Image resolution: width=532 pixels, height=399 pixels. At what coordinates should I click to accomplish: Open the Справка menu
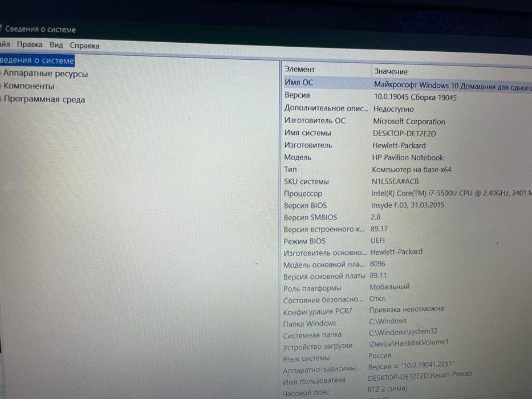point(84,46)
